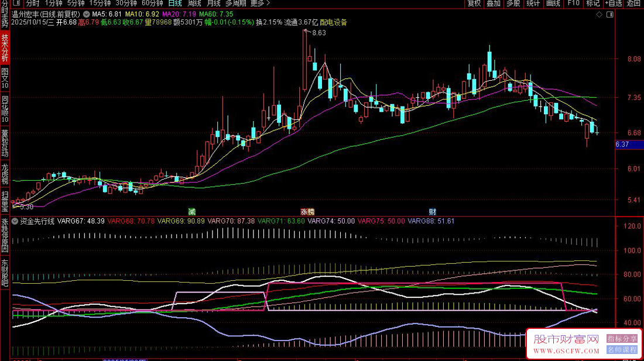The width and height of the screenshot is (644, 361).
Task: Select the 5分钟 period tab
Action: click(x=76, y=4)
